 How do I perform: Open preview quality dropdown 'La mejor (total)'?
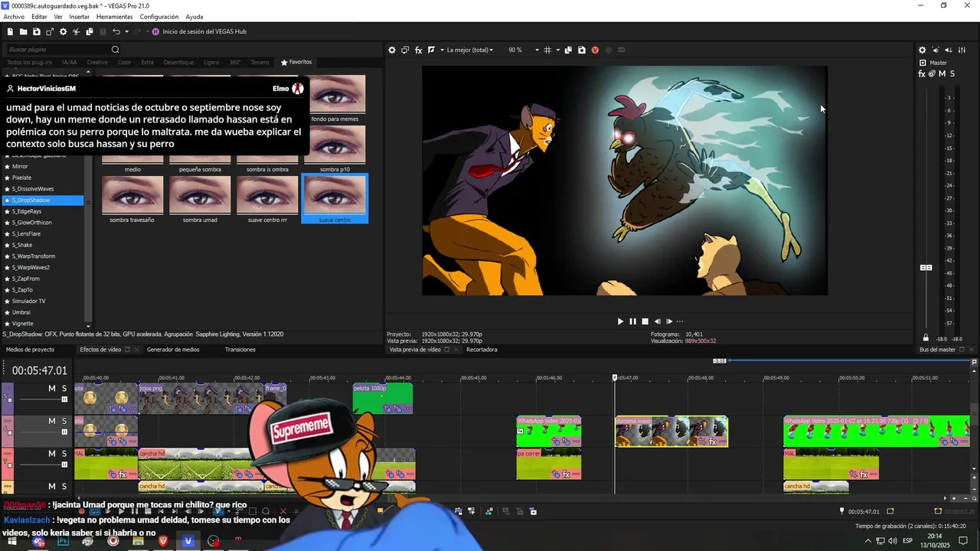point(470,50)
